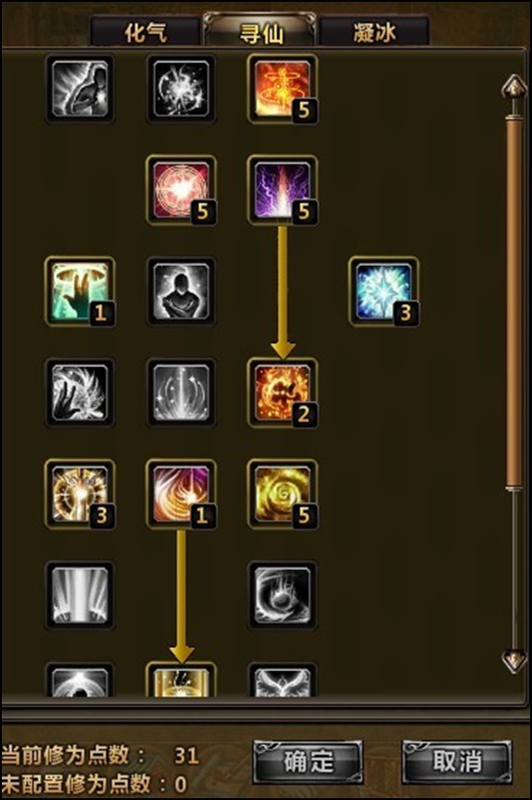The height and width of the screenshot is (800, 532).
Task: Click the 取消 cancel button
Action: click(457, 762)
